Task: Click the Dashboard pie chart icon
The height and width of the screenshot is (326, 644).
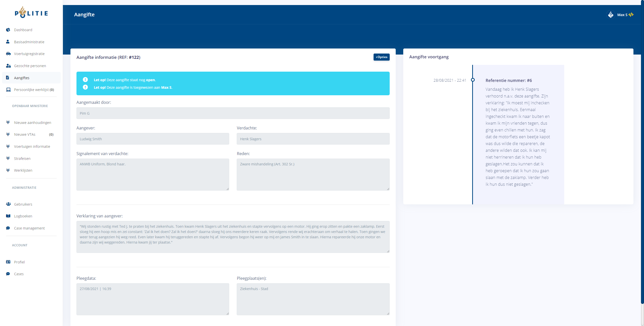Action: [8, 30]
